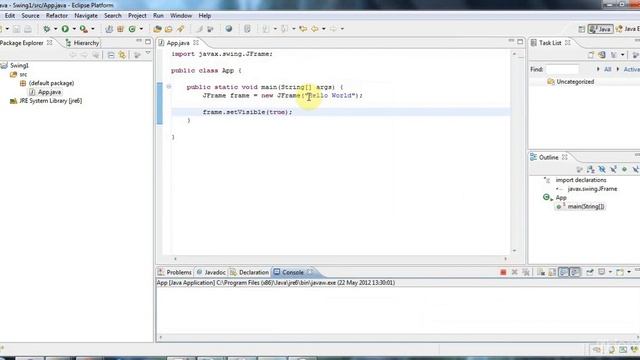Select the Java perspective button
The width and height of the screenshot is (640, 360).
(600, 29)
